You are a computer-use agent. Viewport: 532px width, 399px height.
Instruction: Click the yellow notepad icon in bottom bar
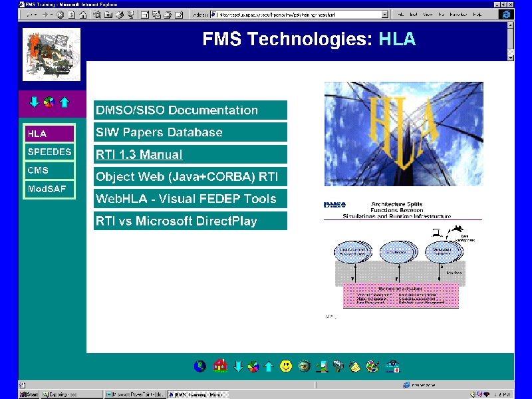pos(355,367)
